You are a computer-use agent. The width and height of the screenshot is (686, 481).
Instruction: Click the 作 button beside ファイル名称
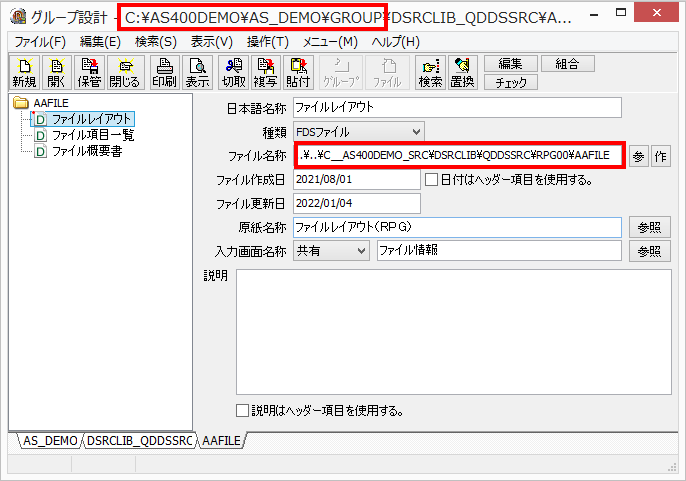tap(661, 156)
